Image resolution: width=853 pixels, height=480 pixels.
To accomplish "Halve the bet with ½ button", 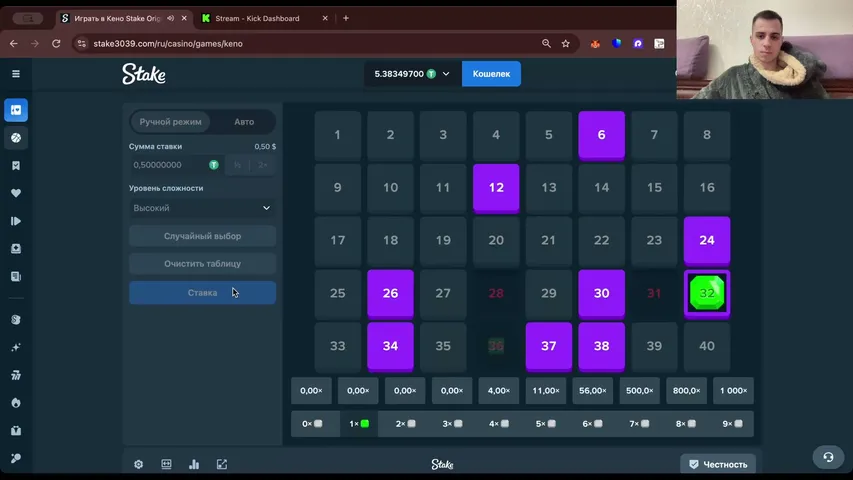I will coord(238,165).
